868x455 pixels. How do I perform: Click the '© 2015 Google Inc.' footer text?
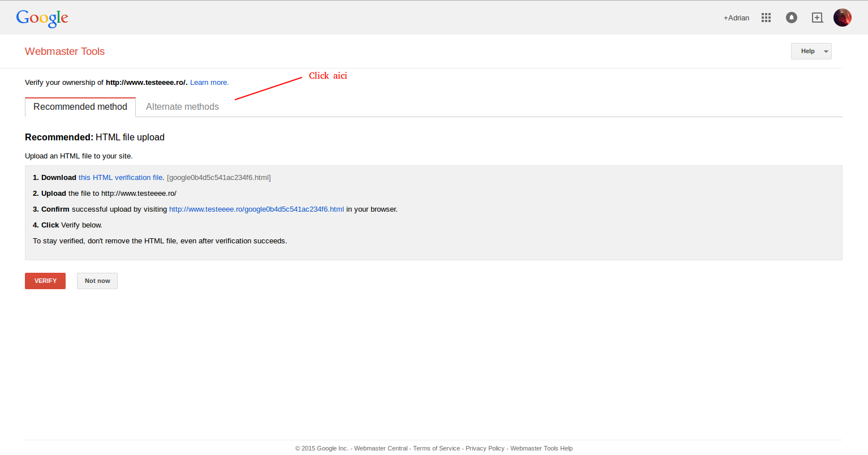(321, 448)
